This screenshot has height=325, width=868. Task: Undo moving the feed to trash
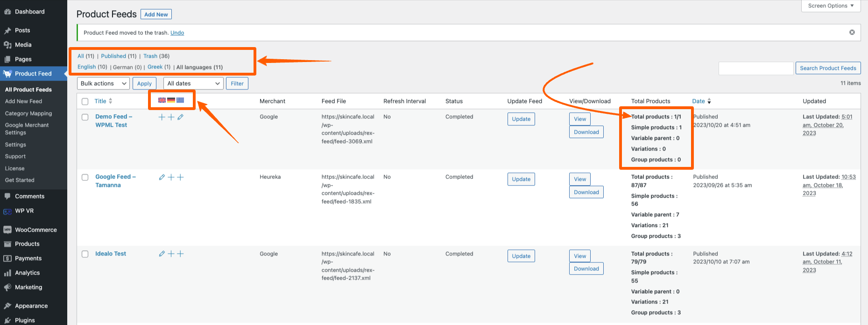coord(177,33)
